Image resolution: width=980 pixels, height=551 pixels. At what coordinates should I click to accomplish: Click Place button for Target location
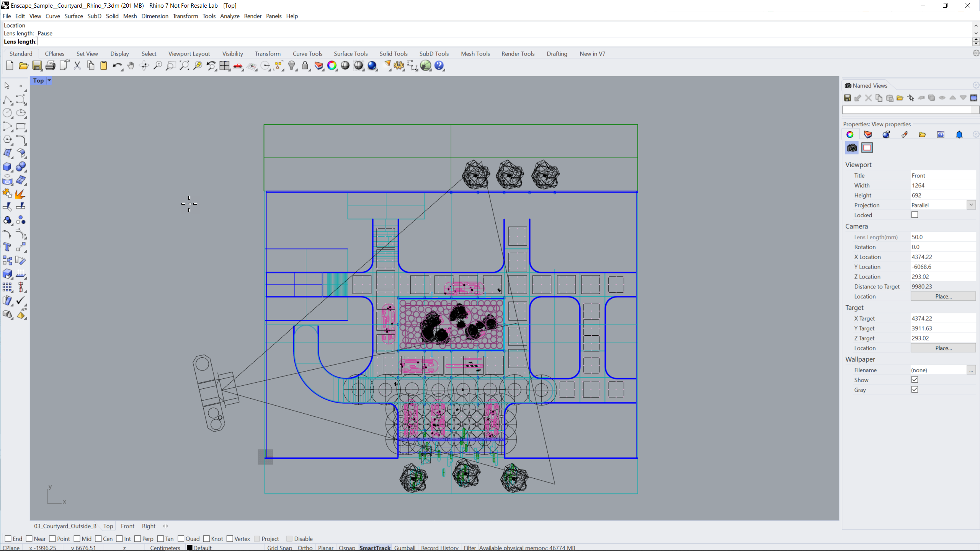[943, 348]
